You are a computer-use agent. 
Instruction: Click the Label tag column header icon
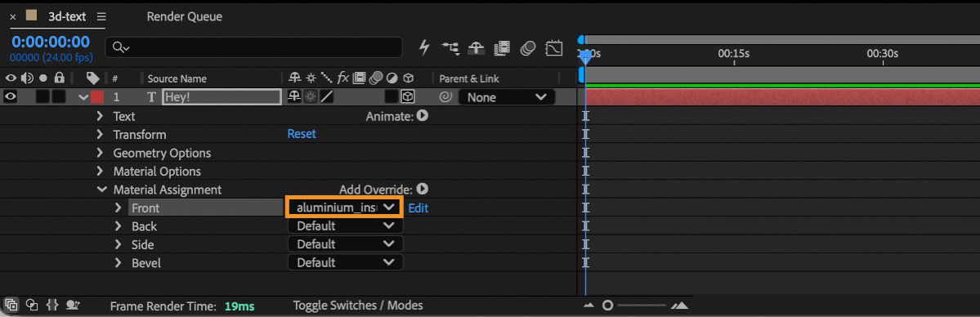(92, 78)
